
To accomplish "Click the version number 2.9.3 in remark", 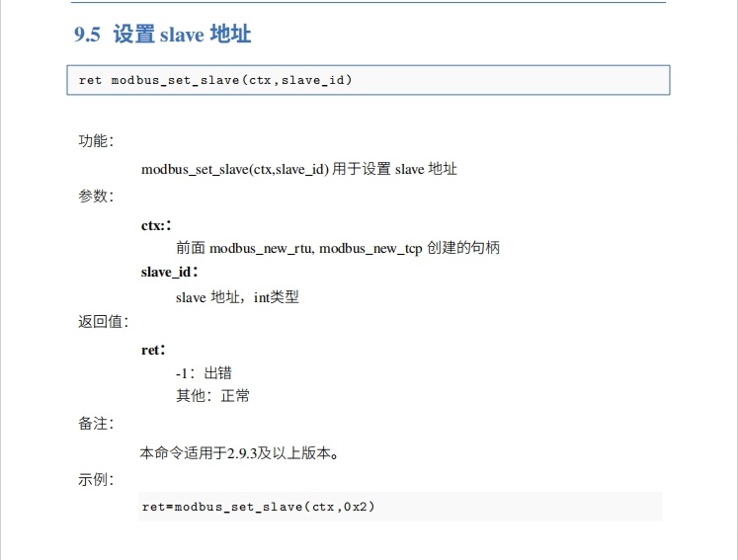I will 244,454.
